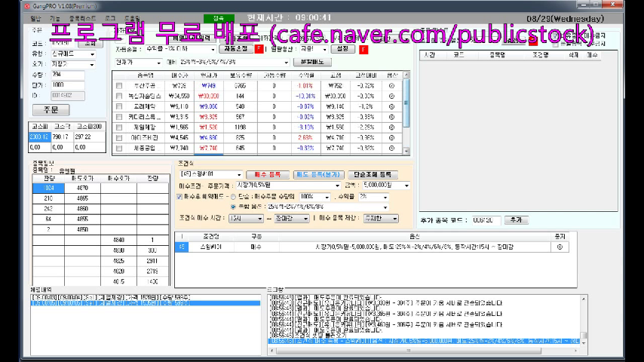This screenshot has width=644, height=362.
Task: Click the 매도 등록(분가) button
Action: [x=318, y=175]
